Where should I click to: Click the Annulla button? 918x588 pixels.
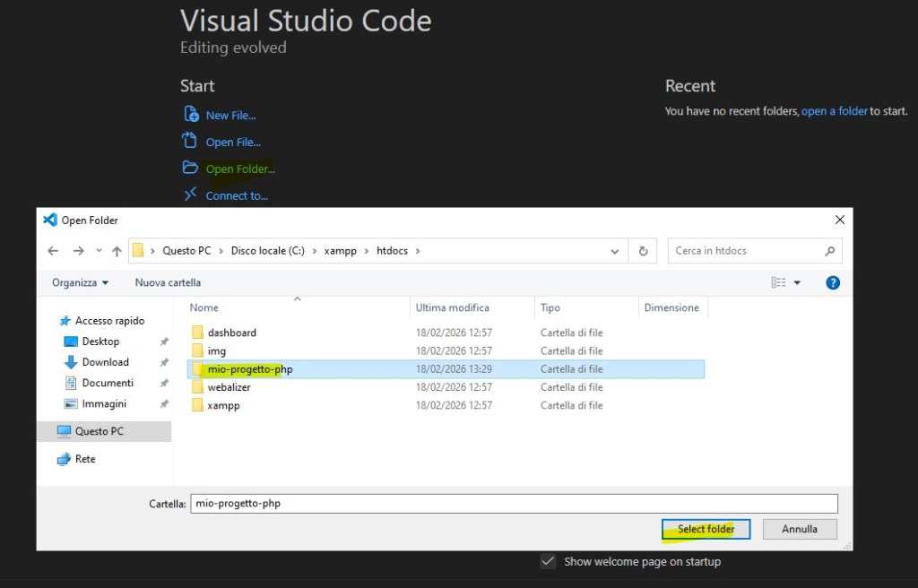pos(799,529)
